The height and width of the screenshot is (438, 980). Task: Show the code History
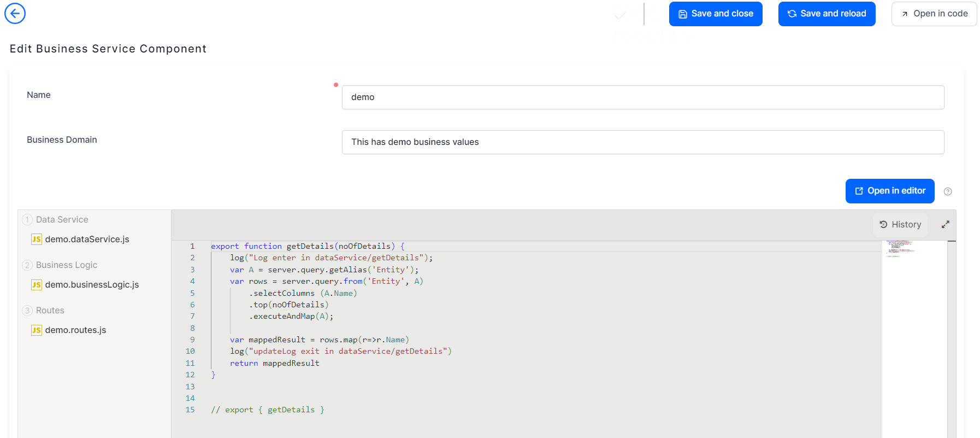900,225
